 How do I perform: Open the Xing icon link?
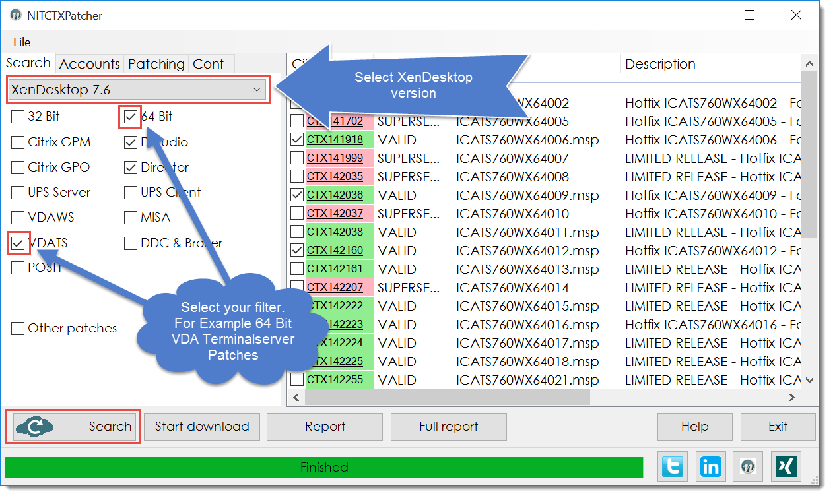click(x=786, y=466)
